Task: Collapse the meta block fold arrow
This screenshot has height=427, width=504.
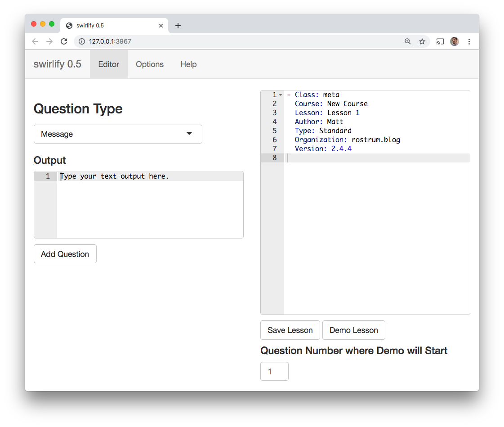Action: tap(281, 95)
